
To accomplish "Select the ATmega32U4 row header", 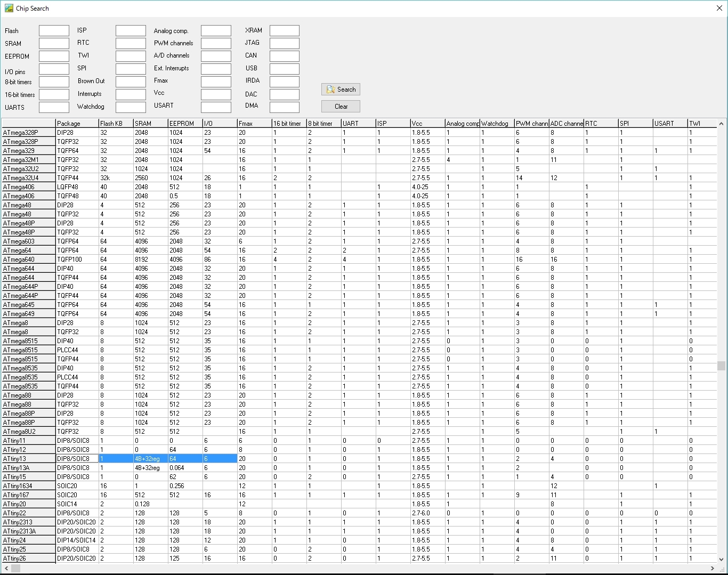I will pos(28,178).
